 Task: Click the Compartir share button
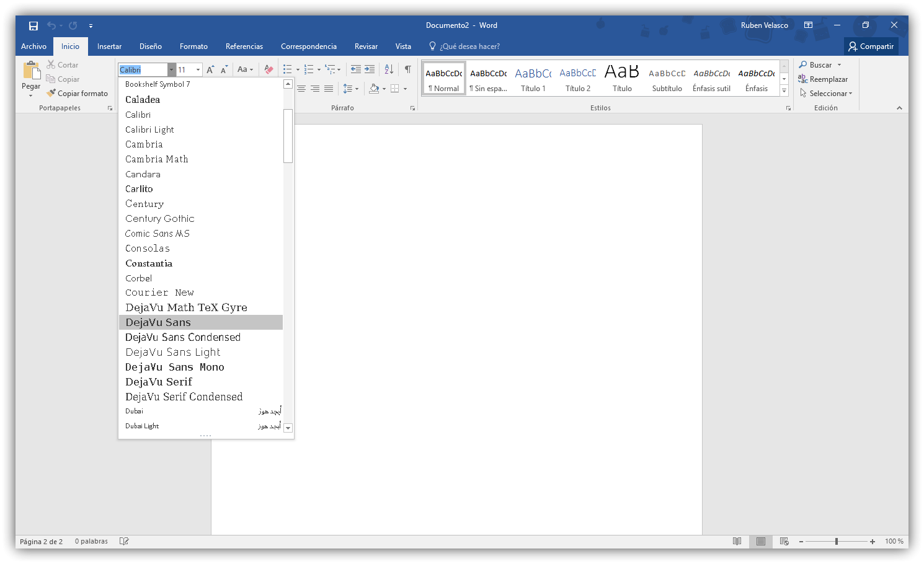click(x=871, y=46)
